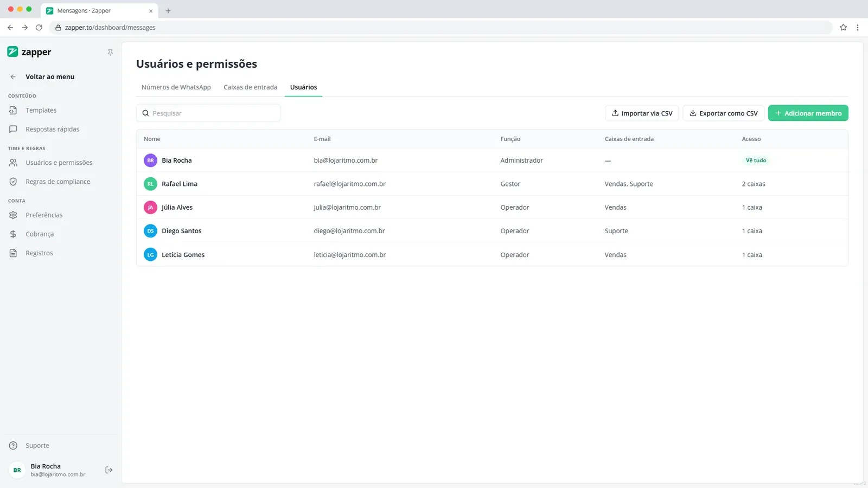
Task: Click the Mensagens · Zapper browser tab
Action: (98, 11)
